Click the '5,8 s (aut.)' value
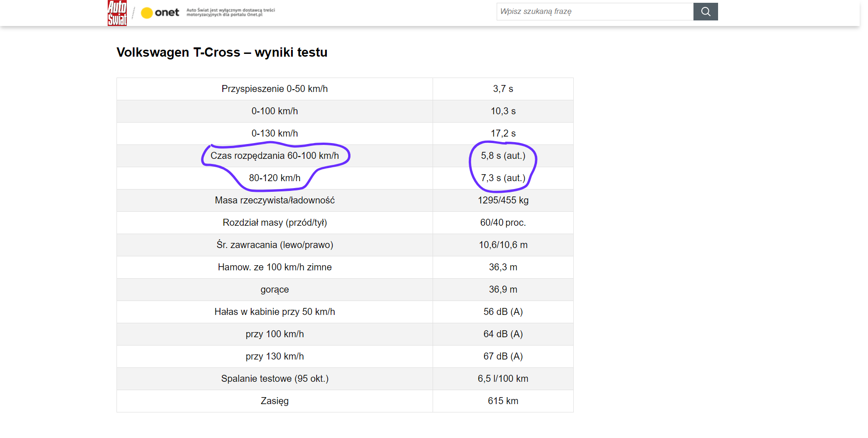The width and height of the screenshot is (868, 438). (503, 156)
